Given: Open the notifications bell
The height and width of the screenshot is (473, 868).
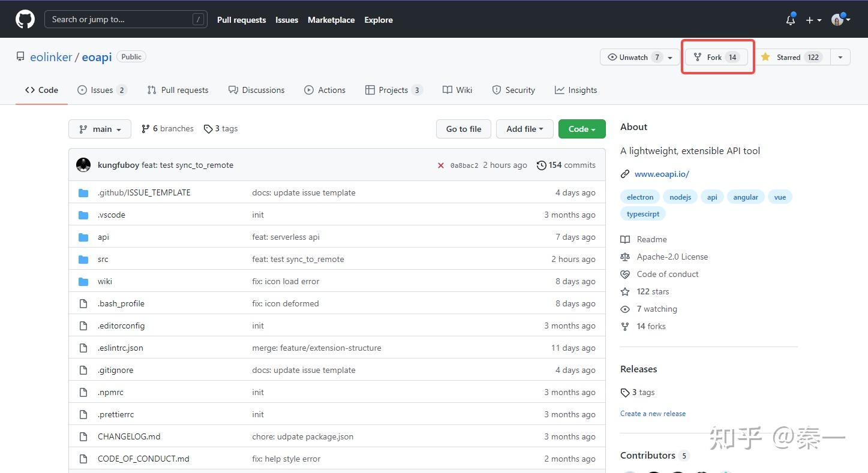Looking at the screenshot, I should tap(790, 20).
